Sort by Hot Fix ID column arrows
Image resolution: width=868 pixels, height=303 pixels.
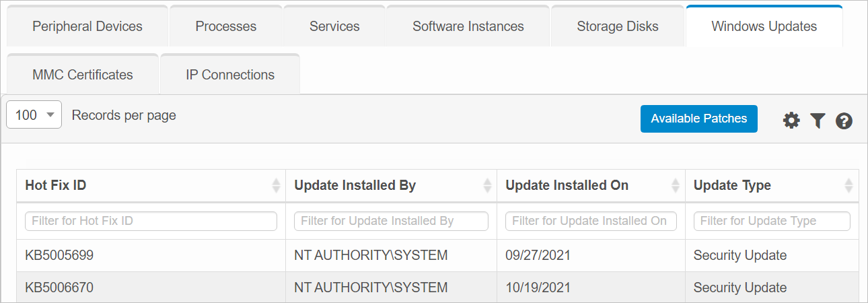point(275,185)
